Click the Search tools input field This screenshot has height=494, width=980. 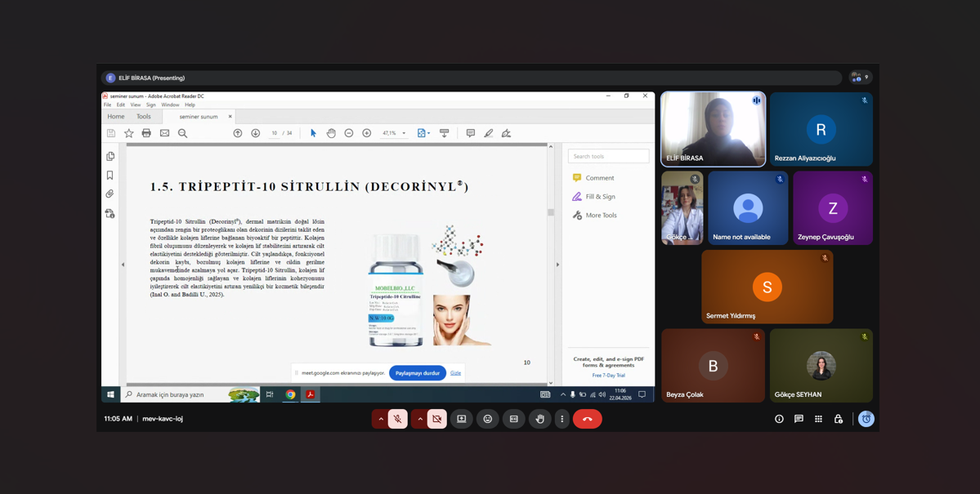[x=609, y=156]
